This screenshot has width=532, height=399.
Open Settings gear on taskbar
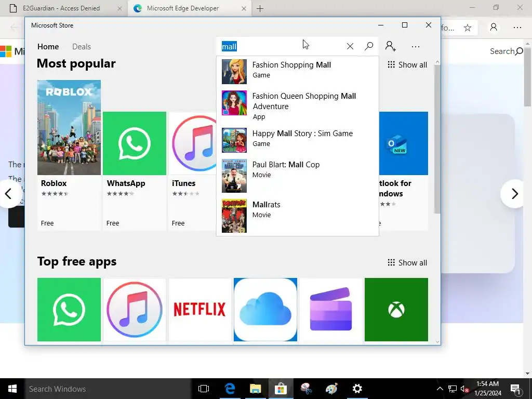click(x=357, y=389)
